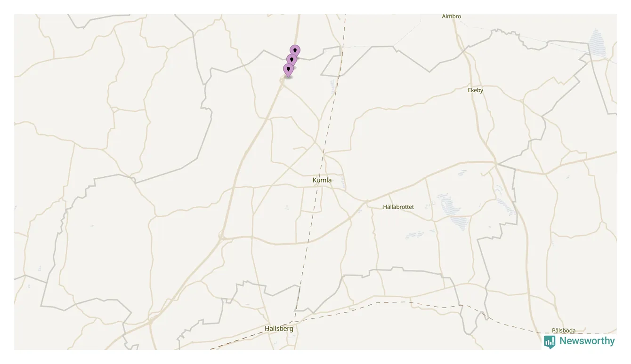Select the middle purple map marker
This screenshot has height=364, width=631.
pos(291,60)
